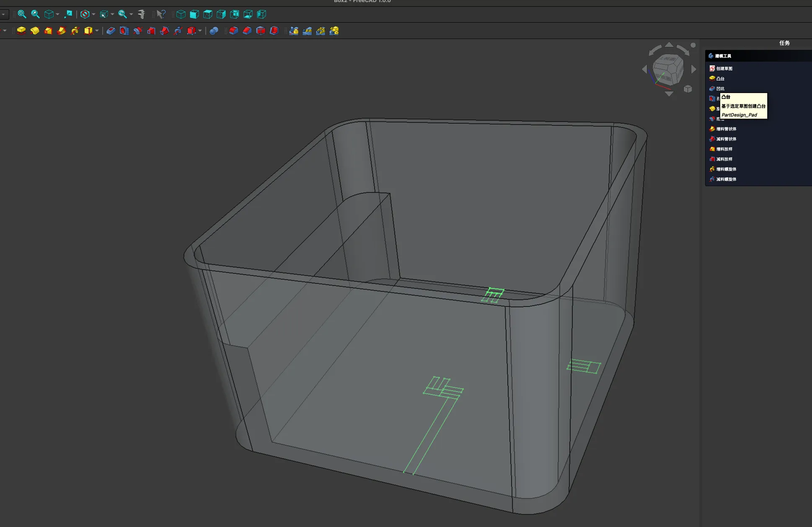Expand the subtractive primitive dropdown arrow
The height and width of the screenshot is (527, 812).
pos(200,31)
